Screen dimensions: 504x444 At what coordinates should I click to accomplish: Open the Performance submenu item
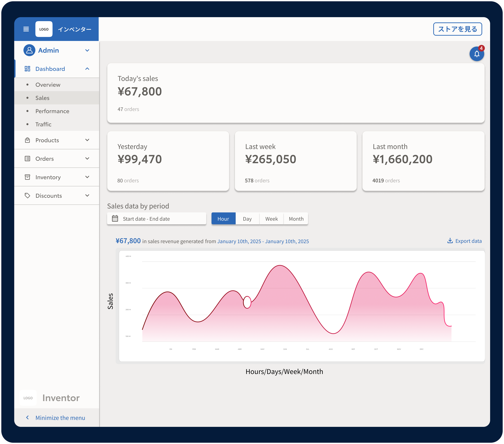pyautogui.click(x=52, y=111)
